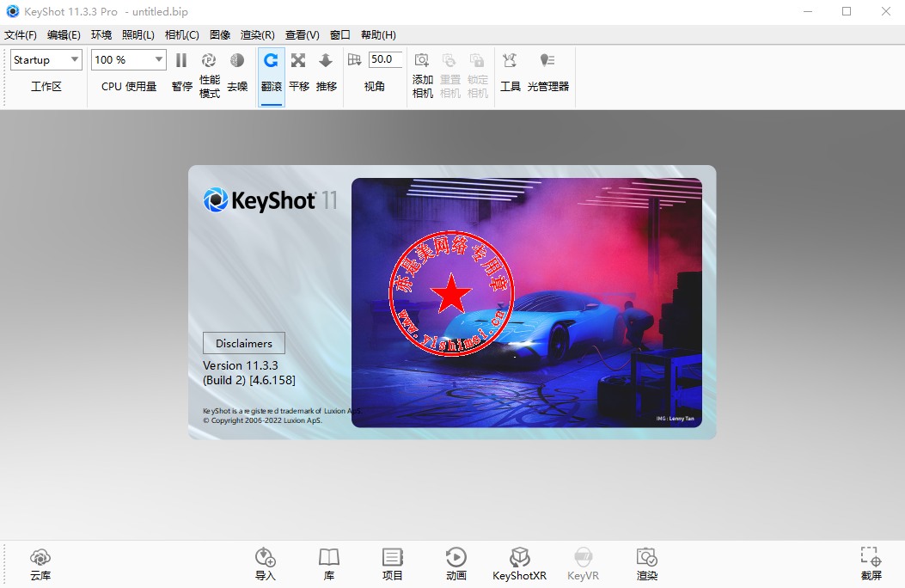The height and width of the screenshot is (588, 905).
Task: Open the 库 library panel
Action: click(x=329, y=564)
